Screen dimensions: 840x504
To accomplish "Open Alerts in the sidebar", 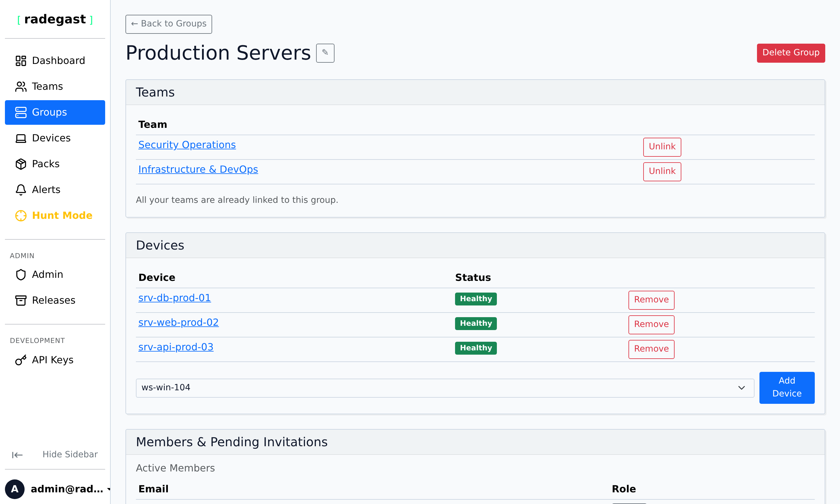I will tap(55, 190).
